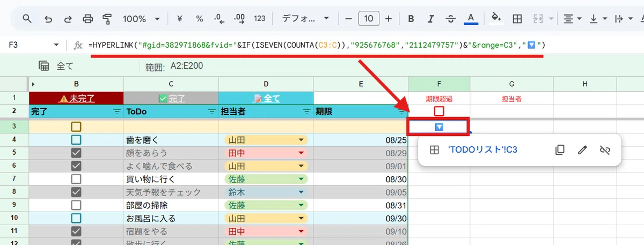Click the font size 10 field
The image size is (644, 245).
coord(369,19)
